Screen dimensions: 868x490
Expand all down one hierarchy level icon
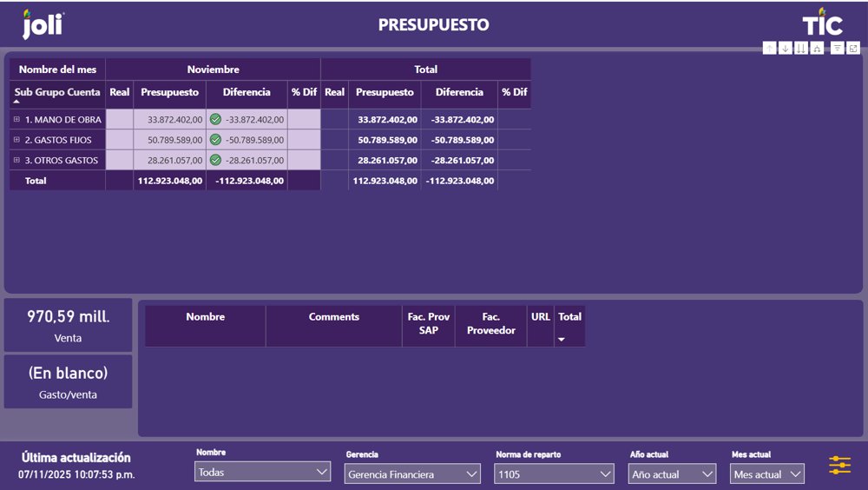(x=817, y=49)
